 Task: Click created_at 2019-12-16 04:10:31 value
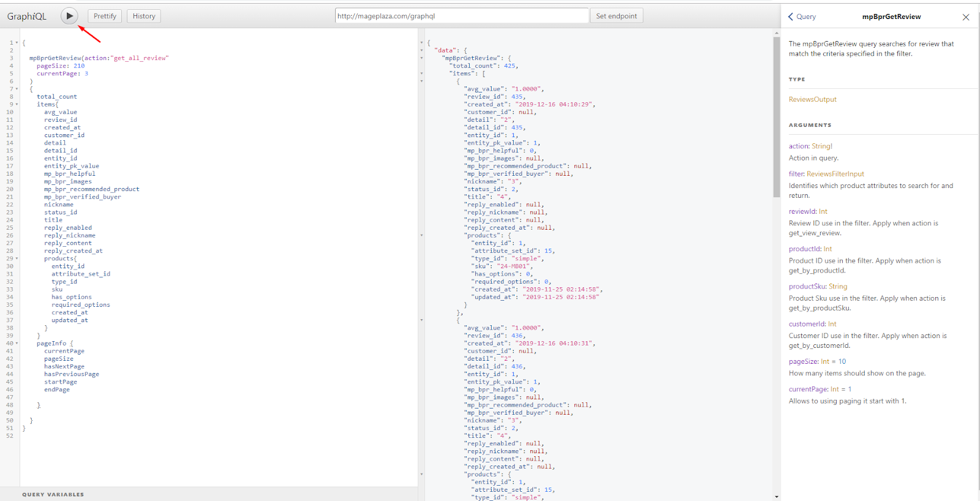point(554,344)
